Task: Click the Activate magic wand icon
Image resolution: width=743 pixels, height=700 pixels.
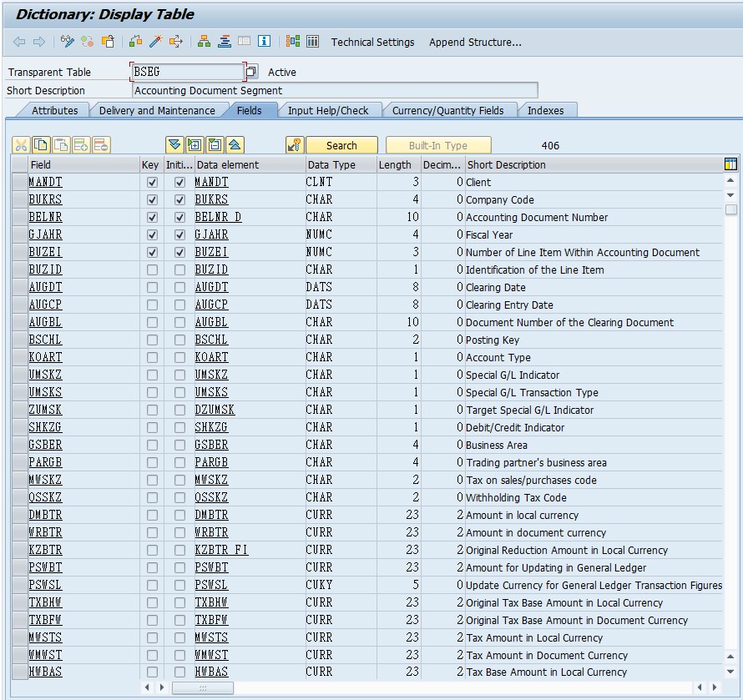Action: 155,43
